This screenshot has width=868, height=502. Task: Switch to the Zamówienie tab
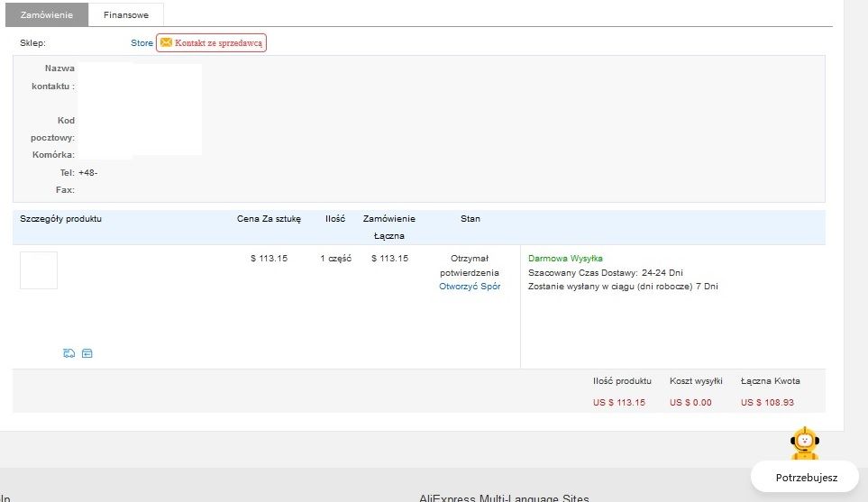tap(47, 15)
